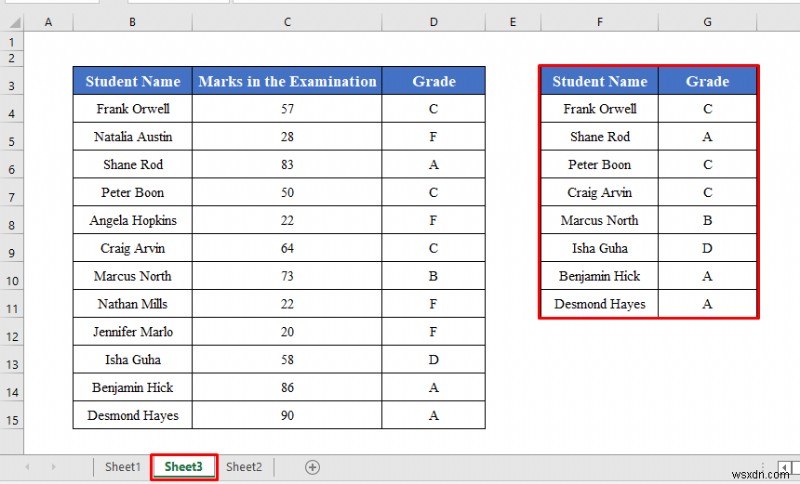Image resolution: width=800 pixels, height=484 pixels.
Task: Select column B header
Action: pyautogui.click(x=132, y=22)
